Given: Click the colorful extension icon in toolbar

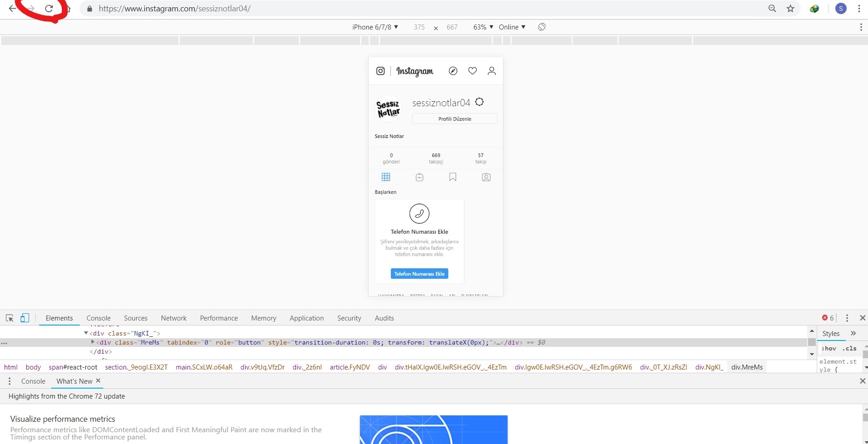Looking at the screenshot, I should (x=814, y=9).
